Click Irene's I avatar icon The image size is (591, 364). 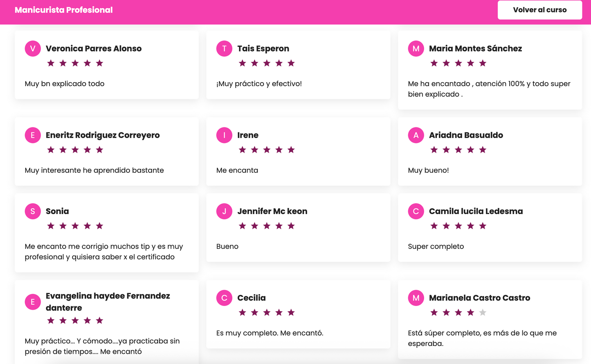224,135
